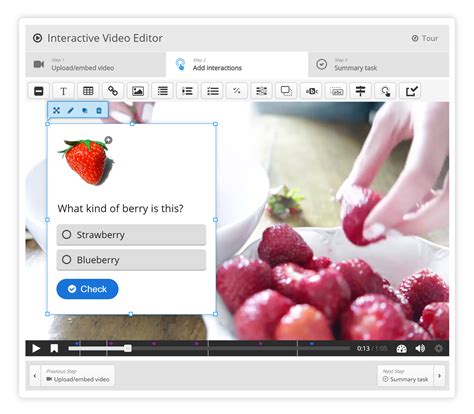Add a Navigation Hotspot interaction
The width and height of the screenshot is (474, 414).
[386, 91]
